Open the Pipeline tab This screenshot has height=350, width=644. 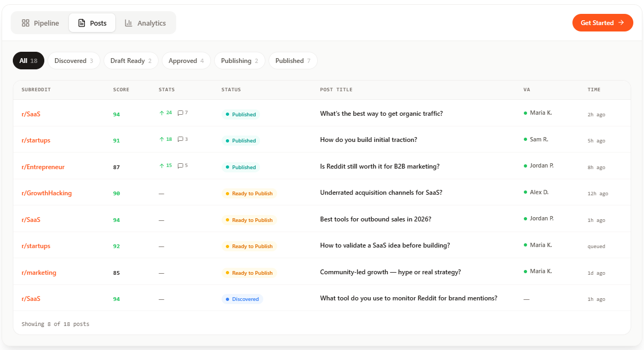point(40,23)
